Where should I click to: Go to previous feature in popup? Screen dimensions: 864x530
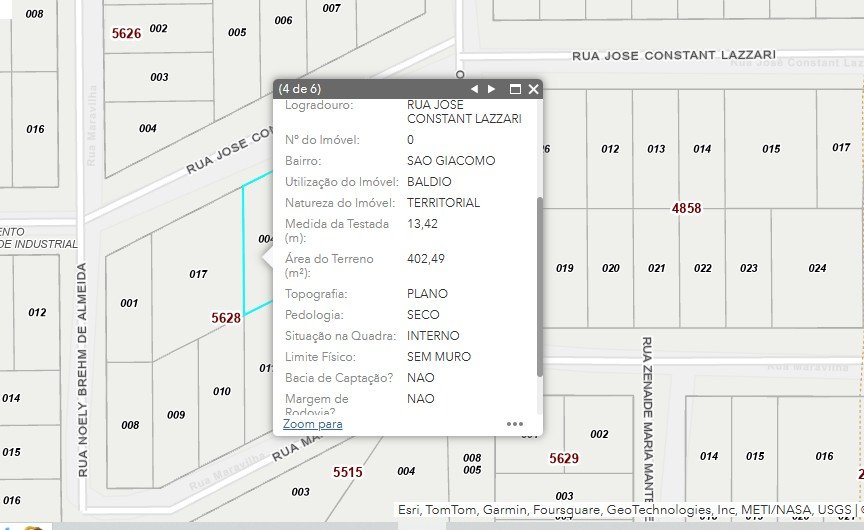coord(475,89)
